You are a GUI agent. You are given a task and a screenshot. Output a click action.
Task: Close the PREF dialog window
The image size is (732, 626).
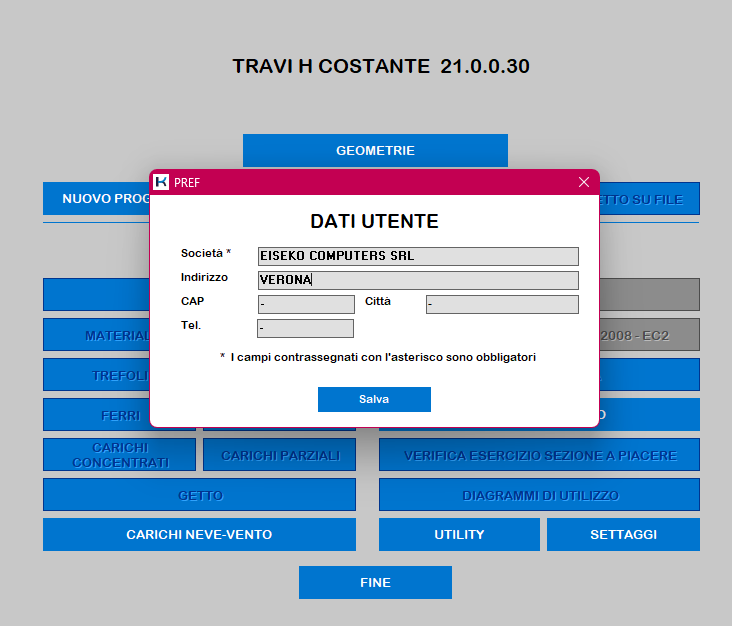(x=584, y=182)
